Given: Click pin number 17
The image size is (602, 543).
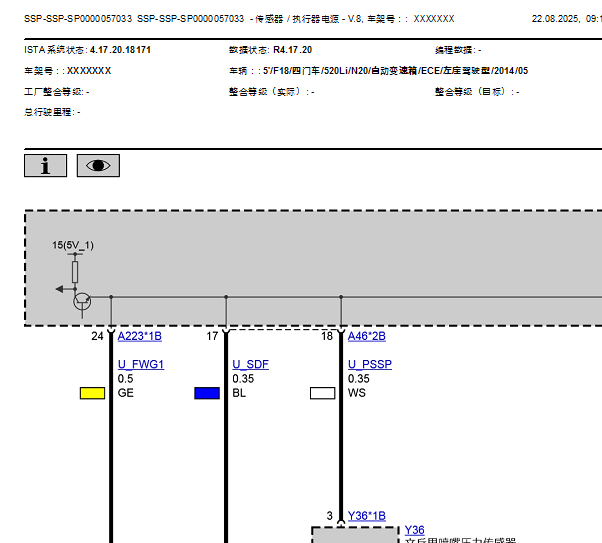Looking at the screenshot, I should (212, 336).
